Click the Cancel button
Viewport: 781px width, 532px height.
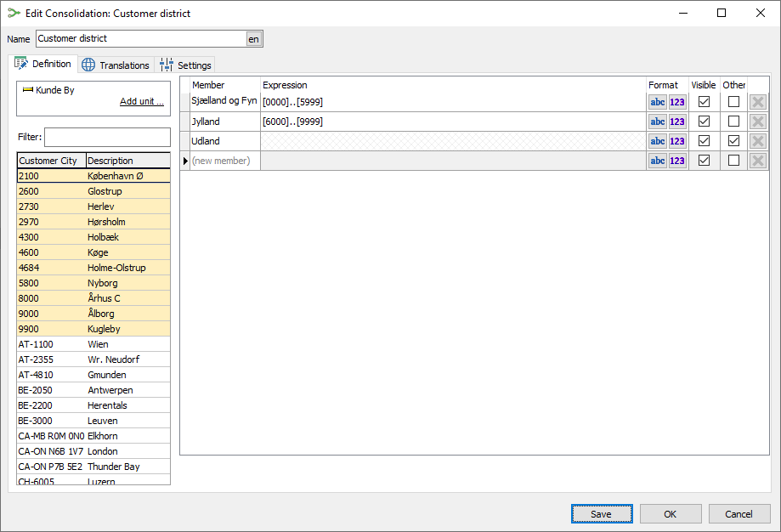pos(739,514)
